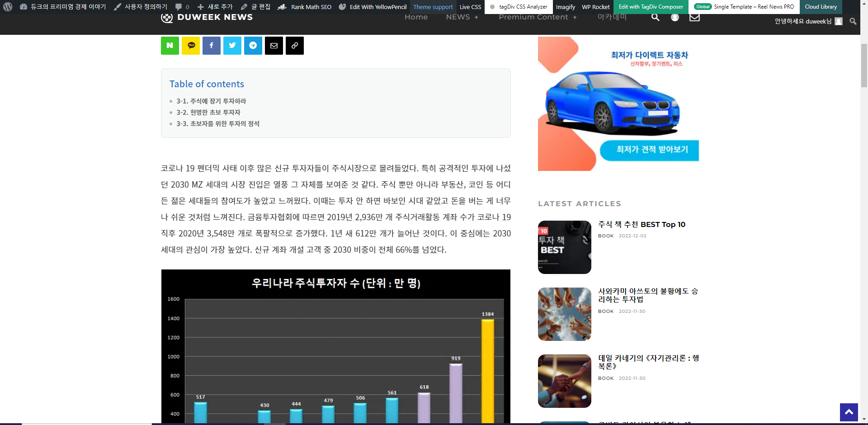Share article via Naver green button
The image size is (868, 425).
point(170,46)
